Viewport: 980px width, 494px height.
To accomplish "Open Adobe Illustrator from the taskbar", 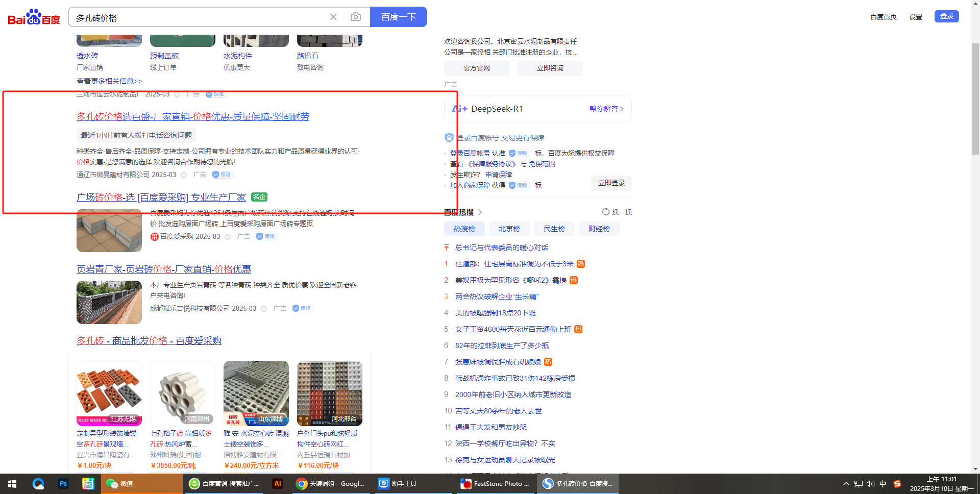I will point(278,483).
